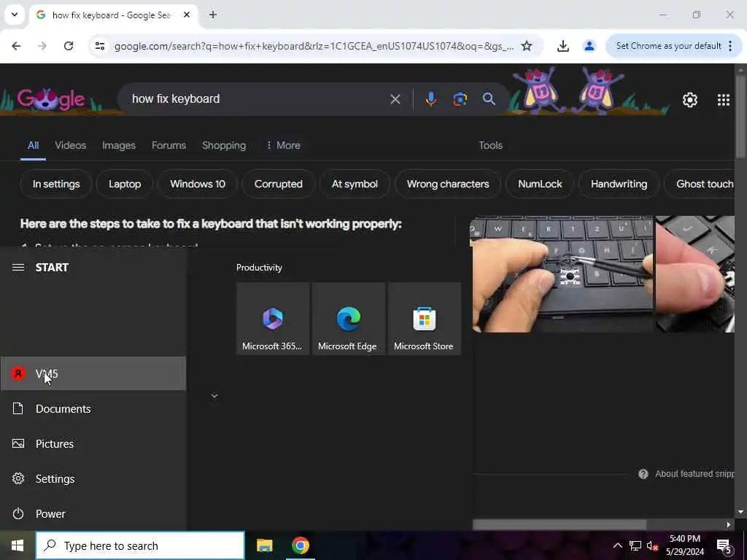Click the muted volume tray icon
This screenshot has width=747, height=560.
[651, 545]
